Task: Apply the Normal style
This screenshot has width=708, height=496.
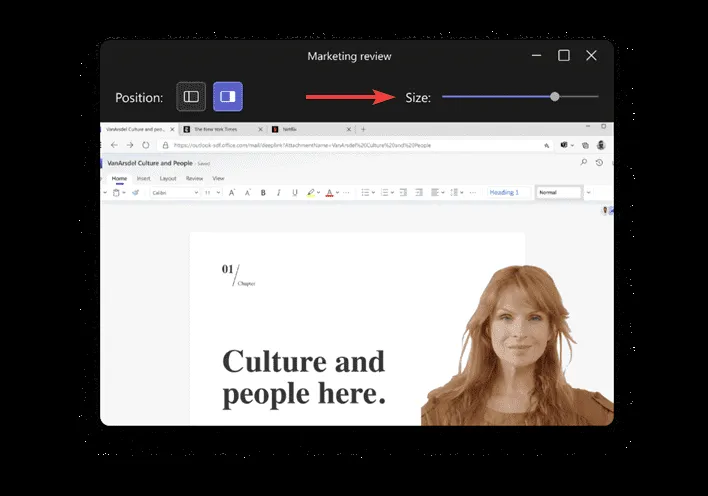Action: (557, 192)
